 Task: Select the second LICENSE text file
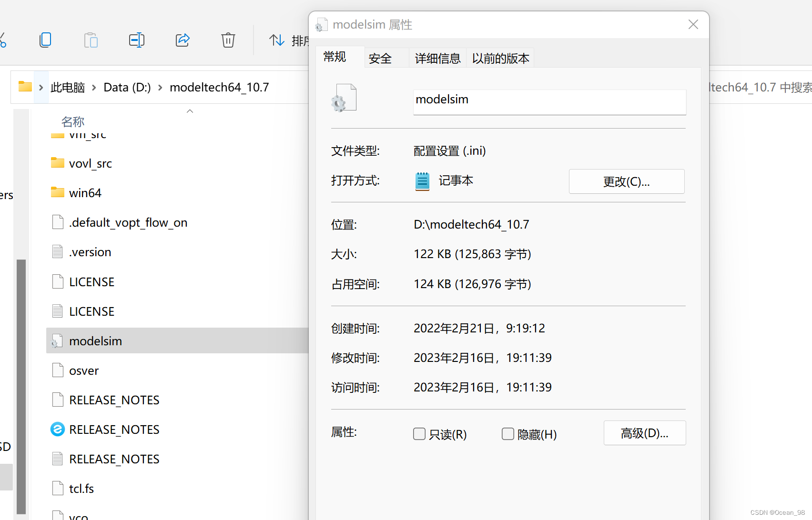pos(177,311)
